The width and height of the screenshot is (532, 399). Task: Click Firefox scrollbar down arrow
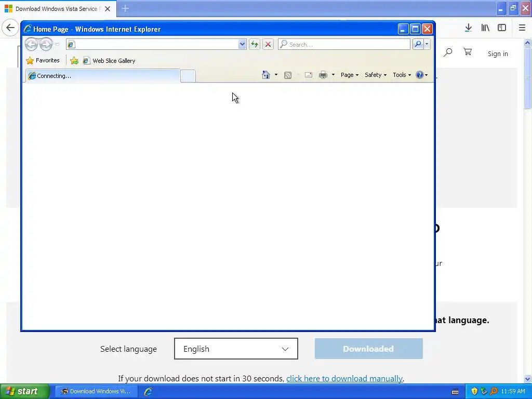528,379
